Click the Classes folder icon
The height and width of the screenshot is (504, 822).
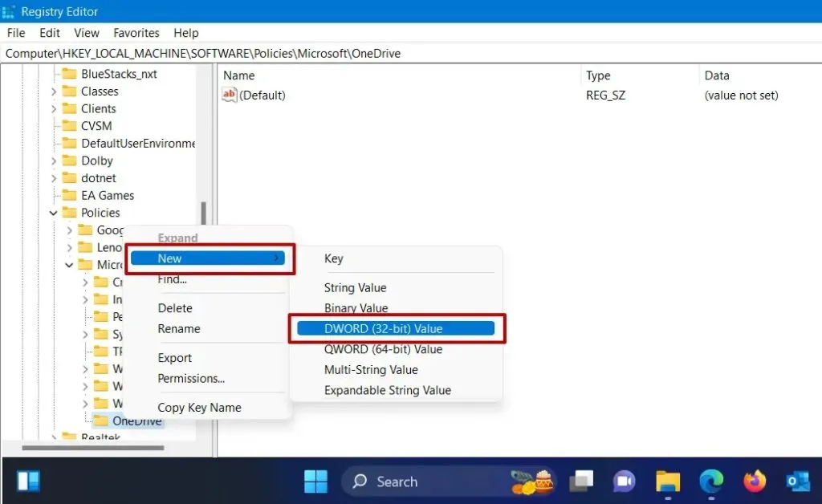click(x=69, y=91)
